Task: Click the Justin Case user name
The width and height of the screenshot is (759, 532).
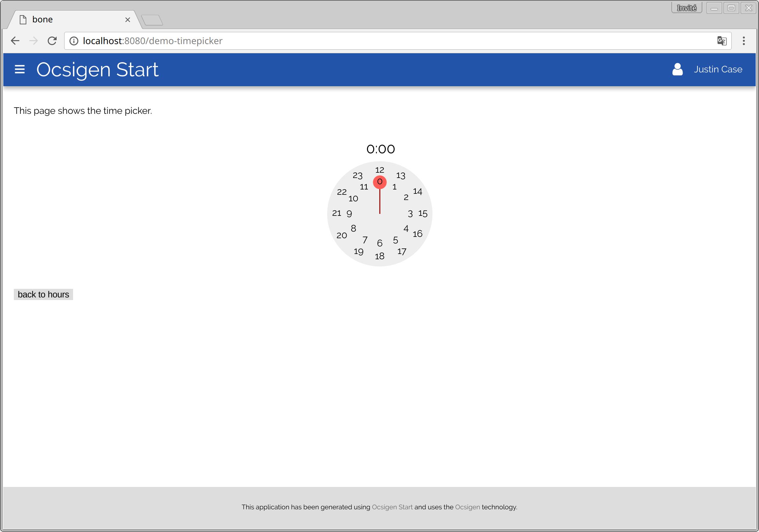Action: pyautogui.click(x=718, y=69)
